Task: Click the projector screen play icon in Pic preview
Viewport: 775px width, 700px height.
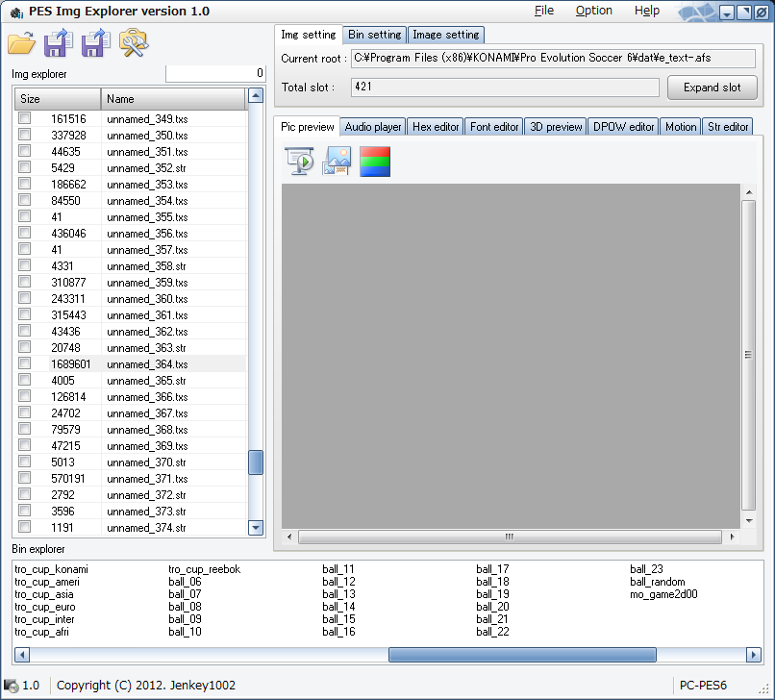Action: [300, 162]
